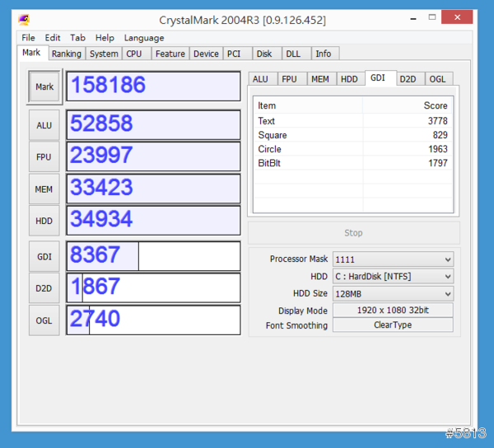The image size is (494, 448).
Task: Start the ALU benchmark button
Action: [44, 125]
